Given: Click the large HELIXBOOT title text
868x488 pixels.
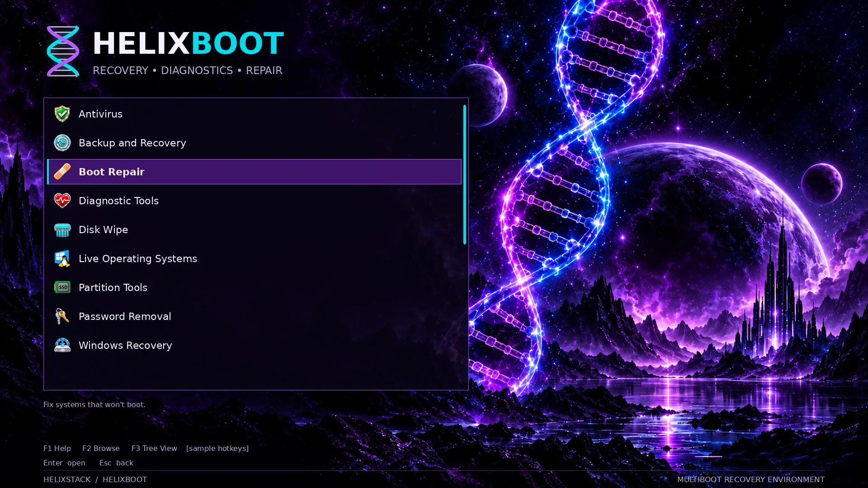Looking at the screenshot, I should point(189,43).
